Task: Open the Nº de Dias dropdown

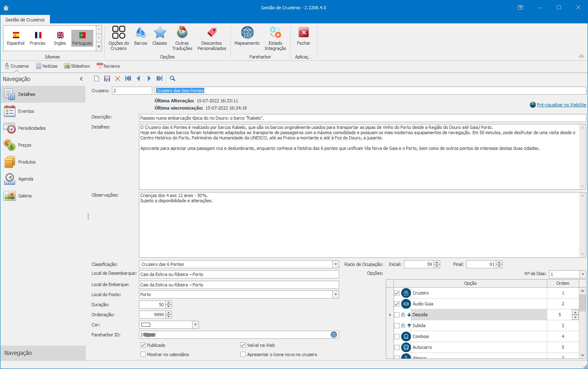Action: tap(582, 274)
